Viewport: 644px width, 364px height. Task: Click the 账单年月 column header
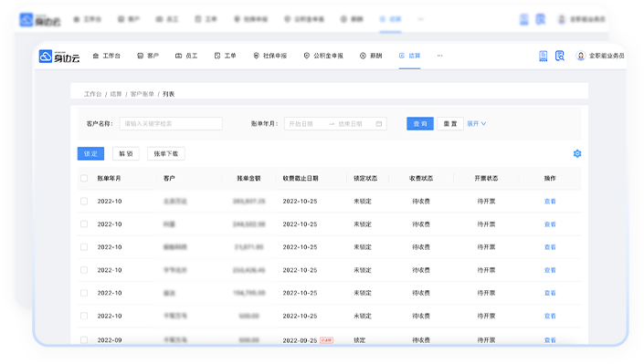(109, 178)
